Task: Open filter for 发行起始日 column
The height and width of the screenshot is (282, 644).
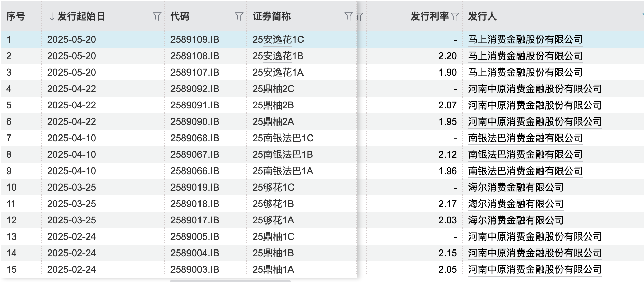Action: click(157, 16)
